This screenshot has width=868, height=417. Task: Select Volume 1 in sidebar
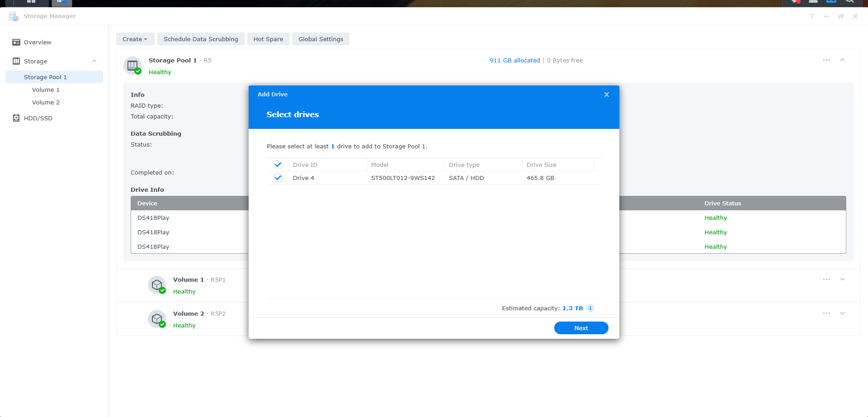[46, 90]
